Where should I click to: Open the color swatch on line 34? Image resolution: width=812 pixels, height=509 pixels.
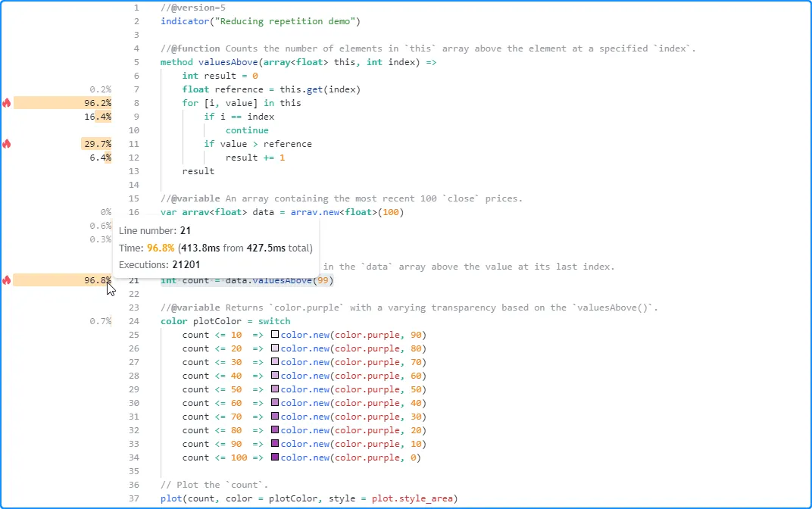click(276, 457)
